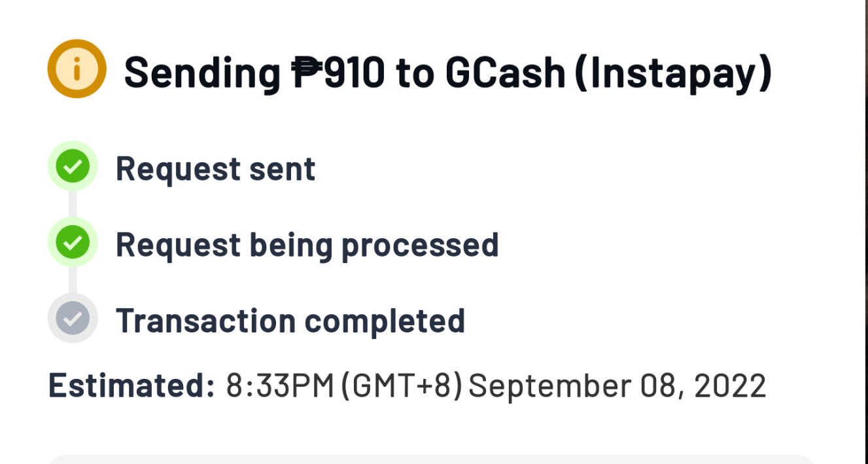The height and width of the screenshot is (464, 868).
Task: Click green checkmark beside Request being processed
Action: (73, 242)
